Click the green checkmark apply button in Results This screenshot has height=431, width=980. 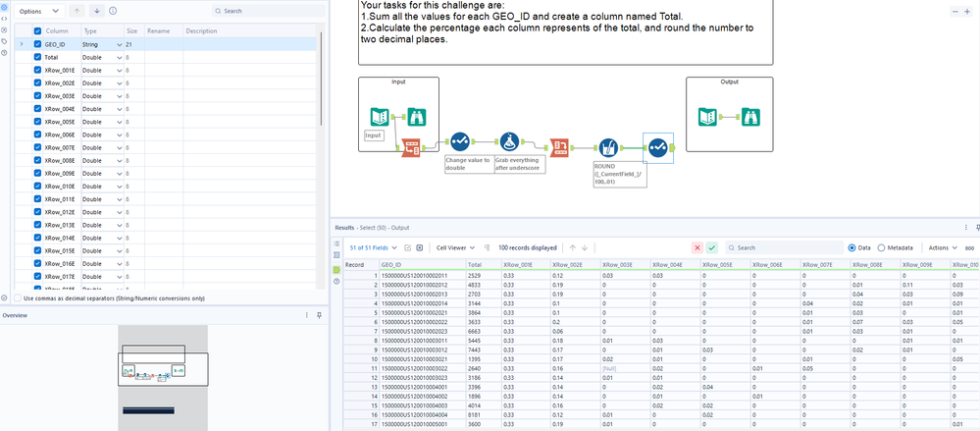coord(712,247)
